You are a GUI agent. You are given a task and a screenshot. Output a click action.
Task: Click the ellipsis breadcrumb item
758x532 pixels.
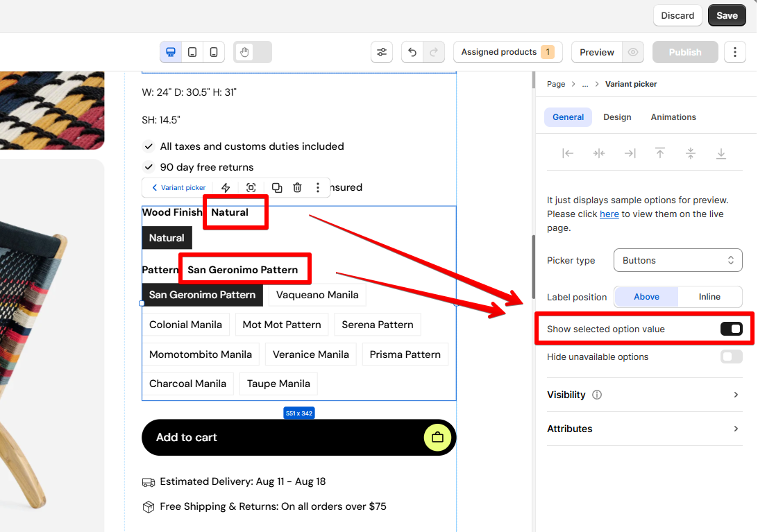click(585, 84)
